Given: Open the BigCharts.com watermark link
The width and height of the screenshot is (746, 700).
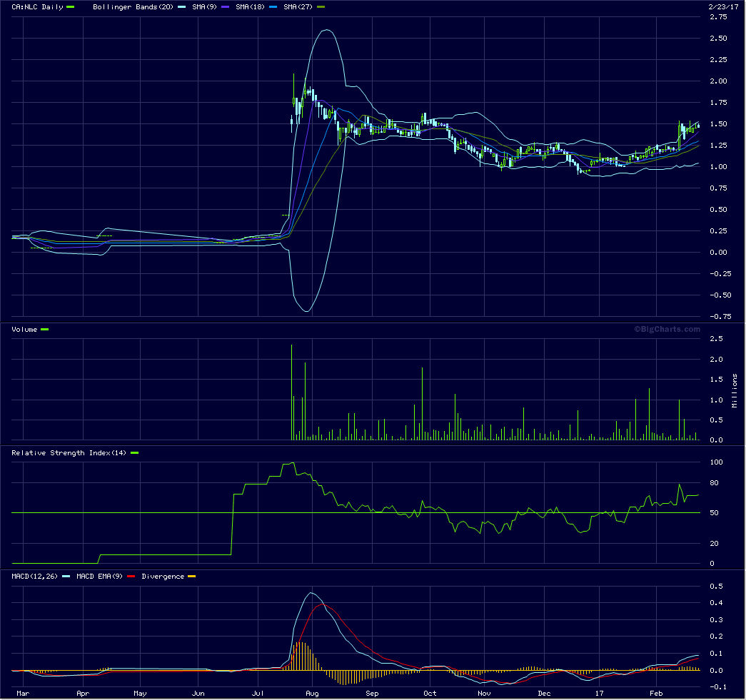Looking at the screenshot, I should [x=667, y=329].
